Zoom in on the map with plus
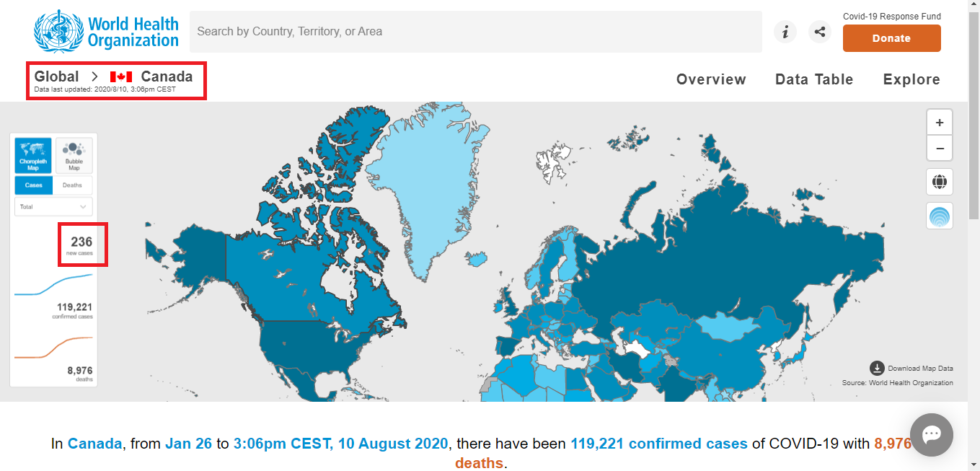The height and width of the screenshot is (471, 980). coord(939,123)
